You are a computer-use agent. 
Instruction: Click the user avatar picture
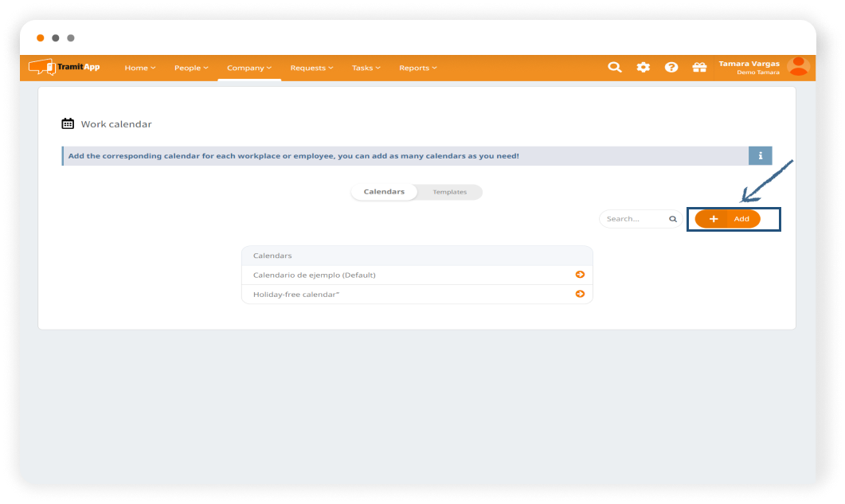(797, 68)
